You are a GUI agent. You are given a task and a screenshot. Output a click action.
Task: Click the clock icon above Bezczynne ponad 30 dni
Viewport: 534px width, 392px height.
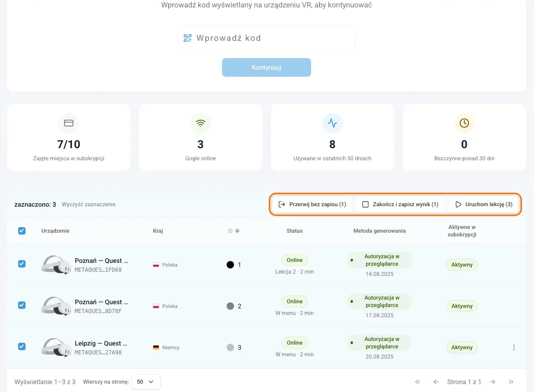pos(464,123)
